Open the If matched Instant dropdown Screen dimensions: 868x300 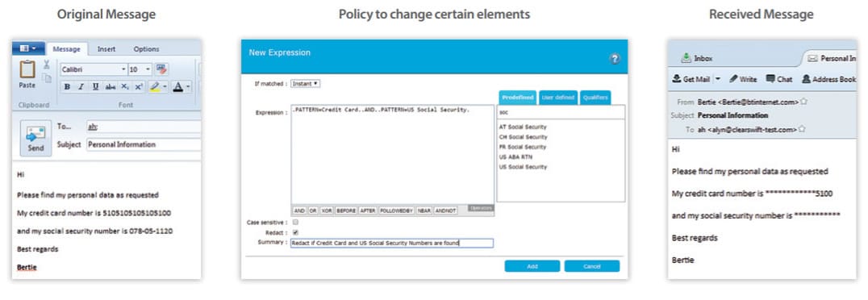306,84
